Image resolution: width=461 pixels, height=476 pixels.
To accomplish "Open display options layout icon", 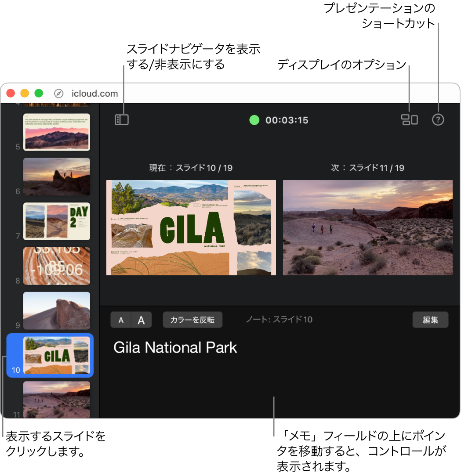I will click(x=409, y=119).
